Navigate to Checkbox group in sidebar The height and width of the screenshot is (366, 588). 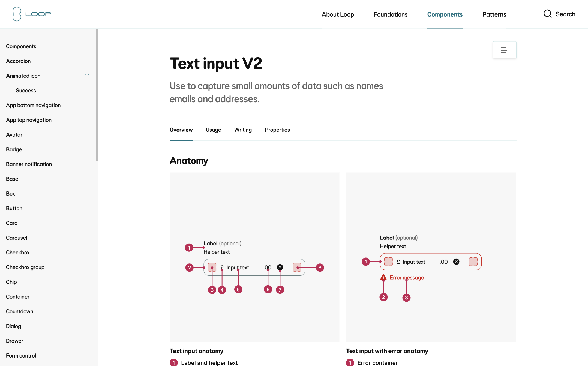(25, 267)
